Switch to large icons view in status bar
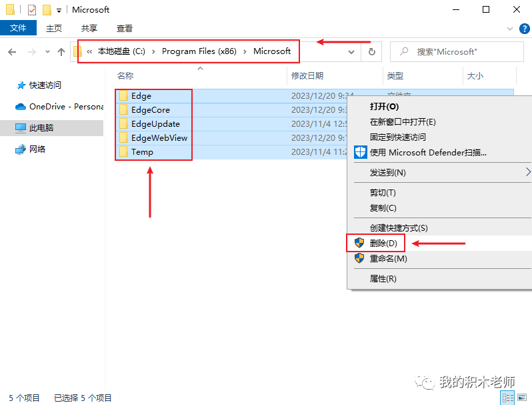 pyautogui.click(x=522, y=398)
